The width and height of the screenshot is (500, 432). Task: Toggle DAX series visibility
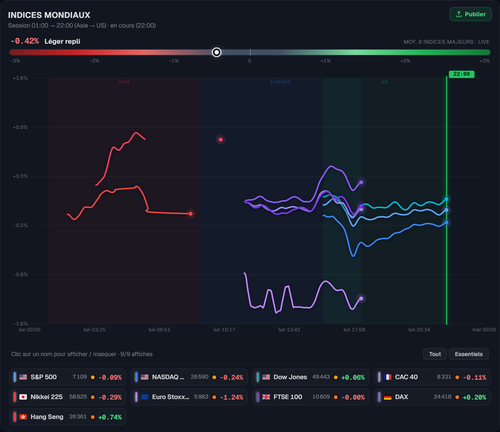pos(432,397)
